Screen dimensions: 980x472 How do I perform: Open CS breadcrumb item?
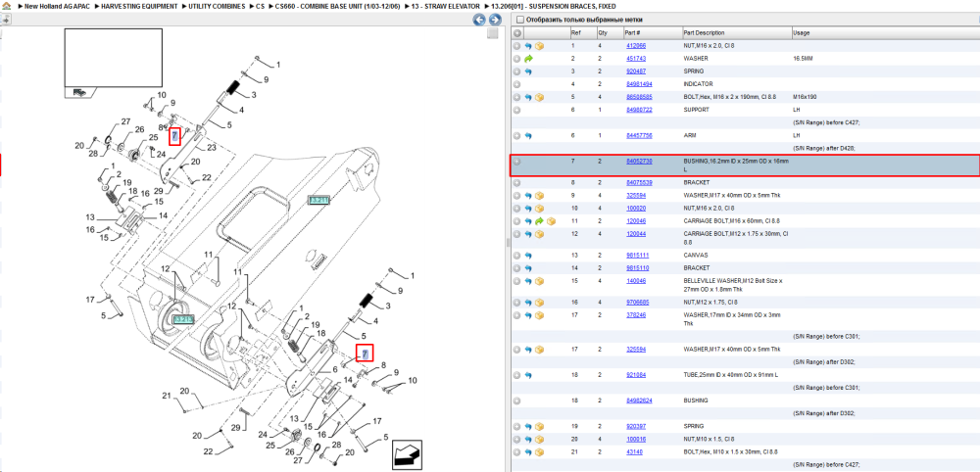pos(260,6)
